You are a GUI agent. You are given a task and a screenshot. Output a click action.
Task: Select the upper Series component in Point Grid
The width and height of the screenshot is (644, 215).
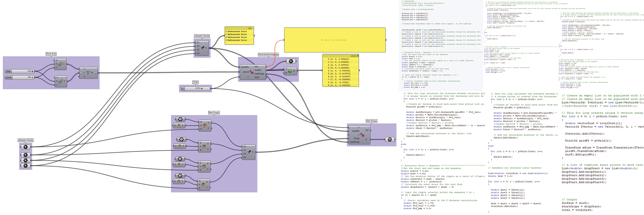pyautogui.click(x=60, y=64)
